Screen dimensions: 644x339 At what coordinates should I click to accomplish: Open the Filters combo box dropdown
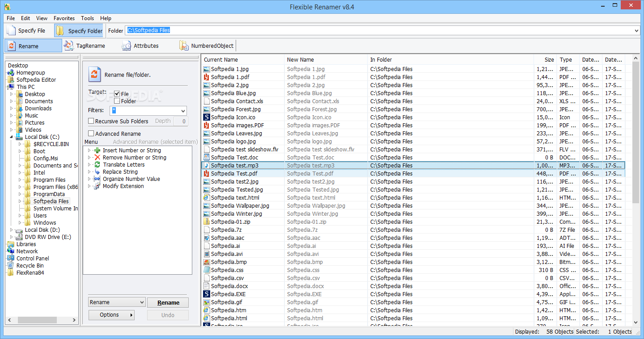coord(183,111)
